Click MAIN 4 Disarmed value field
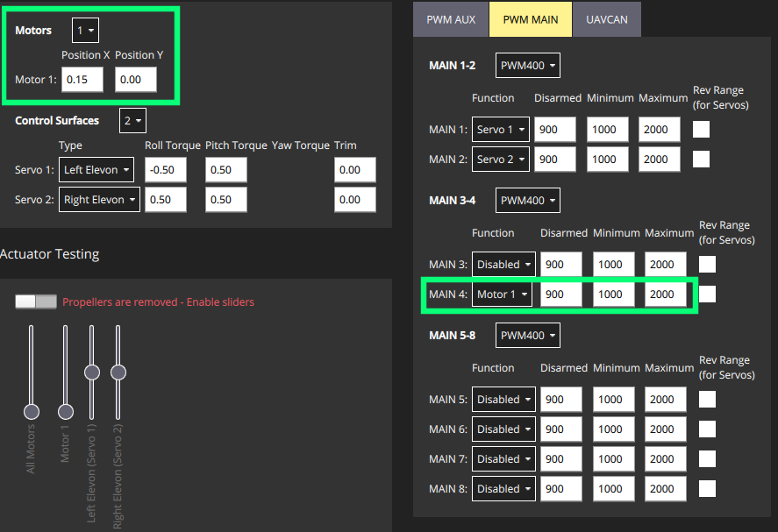Screen dimensions: 778x532 point(561,294)
